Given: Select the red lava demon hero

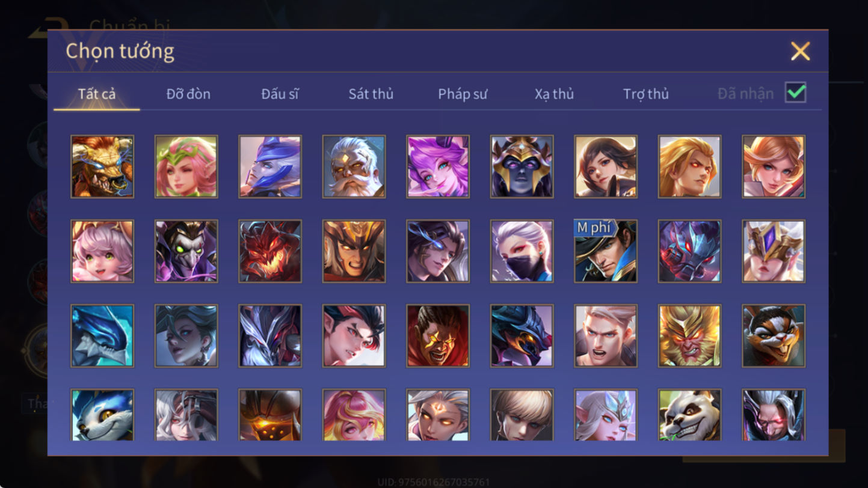Looking at the screenshot, I should [270, 251].
